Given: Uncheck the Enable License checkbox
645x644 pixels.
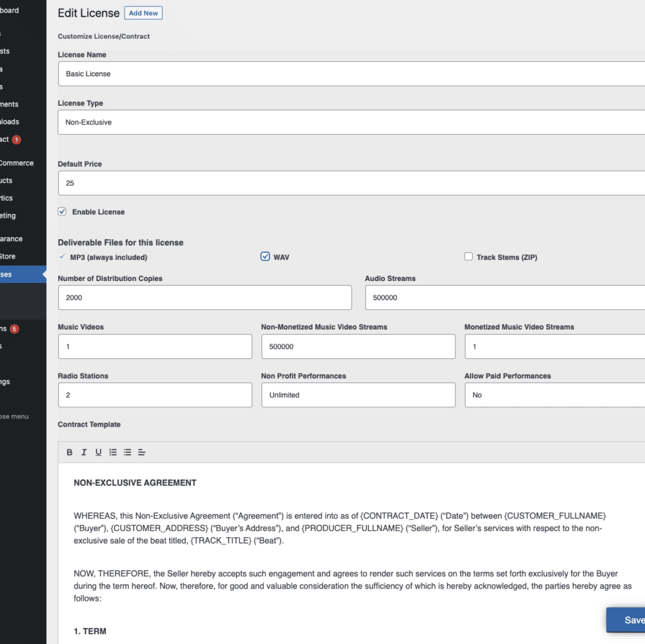Looking at the screenshot, I should 62,211.
